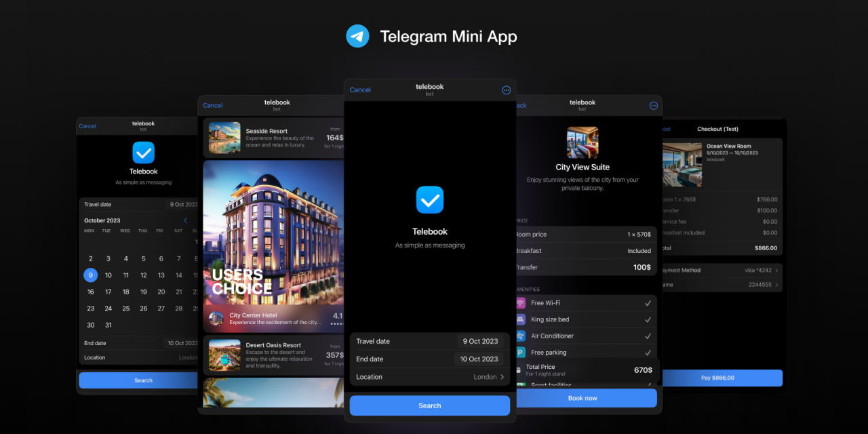Open the Location London chevron on center screen
Viewport: 868px width, 434px height.
coord(502,377)
